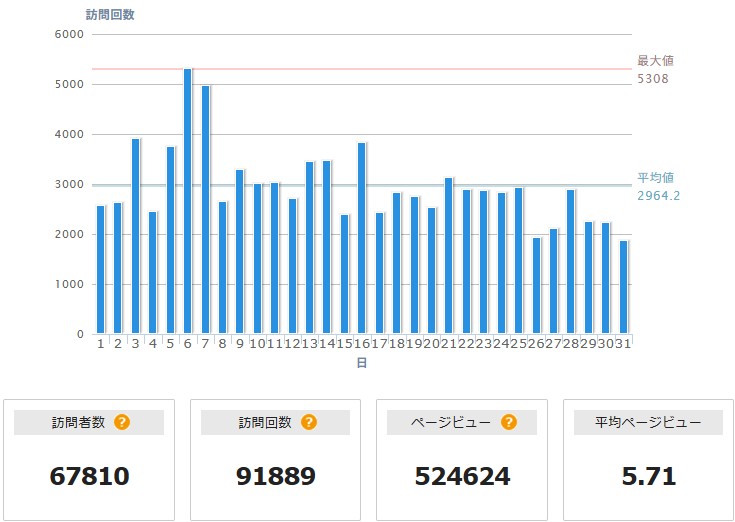This screenshot has width=735, height=522.
Task: Click the 最大値 label beside the chart
Action: pyautogui.click(x=655, y=61)
